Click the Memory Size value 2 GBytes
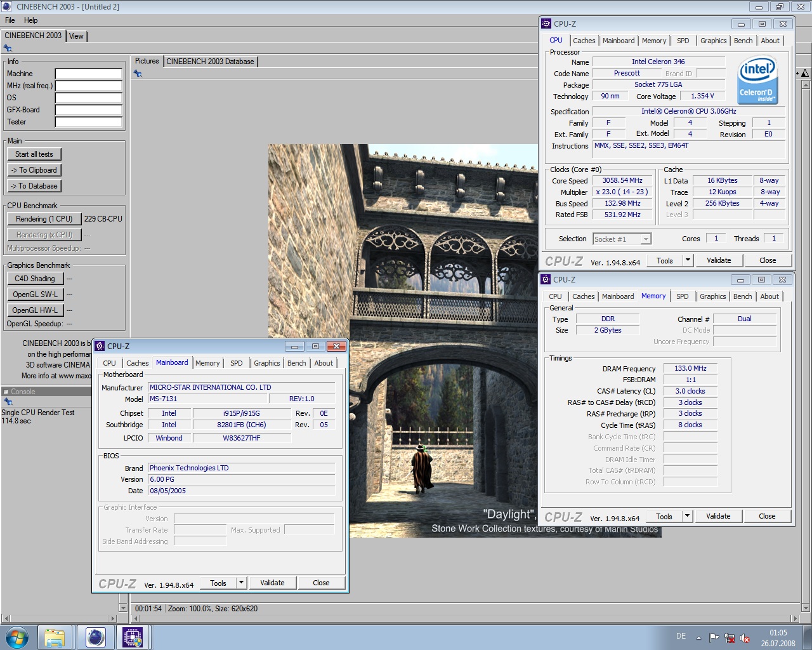 click(608, 331)
